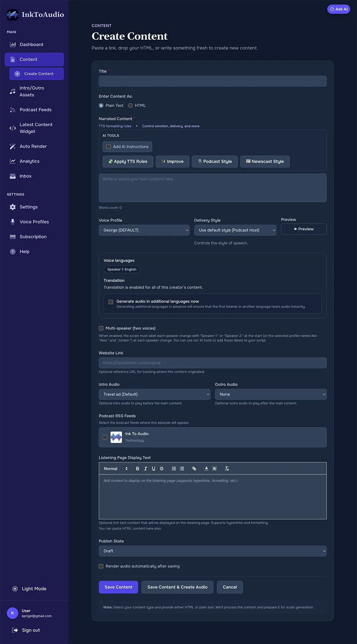Viewport: 357px width, 644px height.
Task: Click Save Content & Create Audio
Action: pyautogui.click(x=177, y=587)
